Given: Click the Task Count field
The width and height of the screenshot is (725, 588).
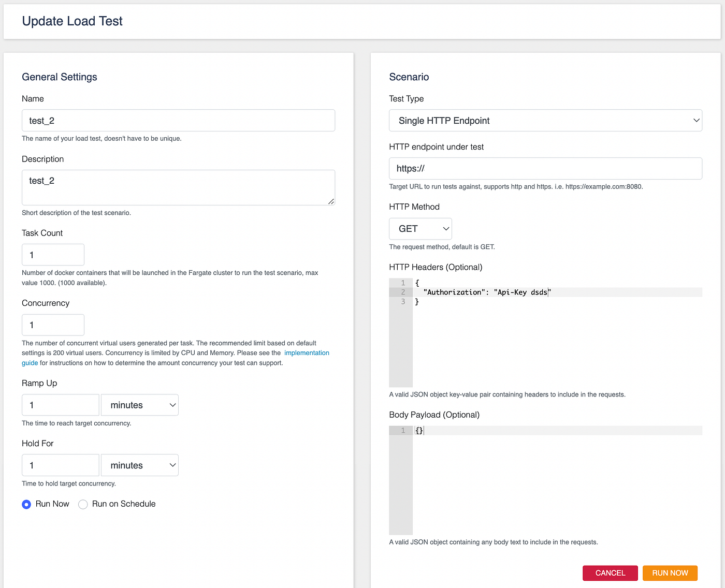Looking at the screenshot, I should coord(53,254).
